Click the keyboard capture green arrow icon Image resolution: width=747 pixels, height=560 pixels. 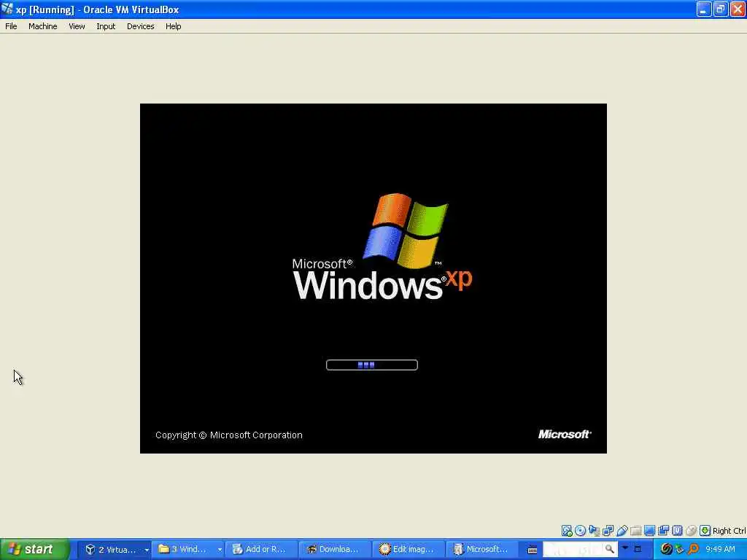point(705,531)
